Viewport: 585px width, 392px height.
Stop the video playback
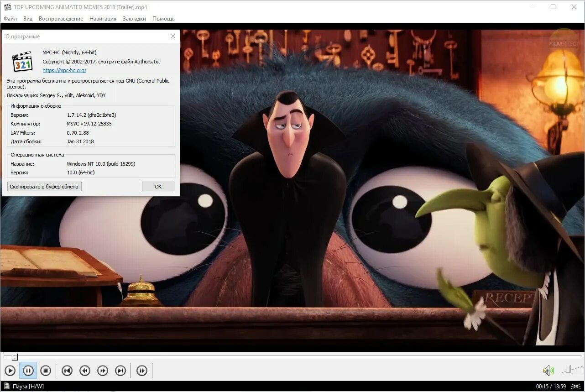click(46, 371)
